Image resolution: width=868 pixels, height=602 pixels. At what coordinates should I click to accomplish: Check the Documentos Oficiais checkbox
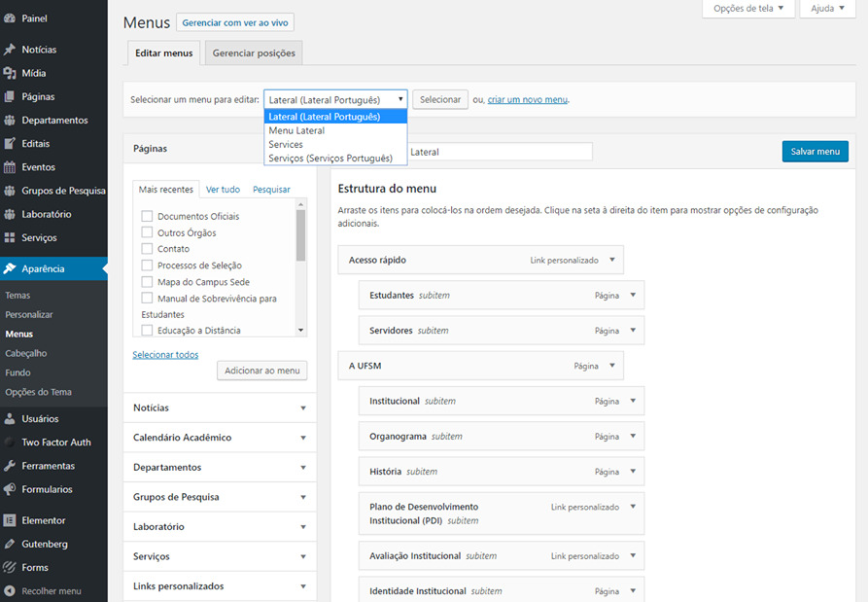coord(147,216)
